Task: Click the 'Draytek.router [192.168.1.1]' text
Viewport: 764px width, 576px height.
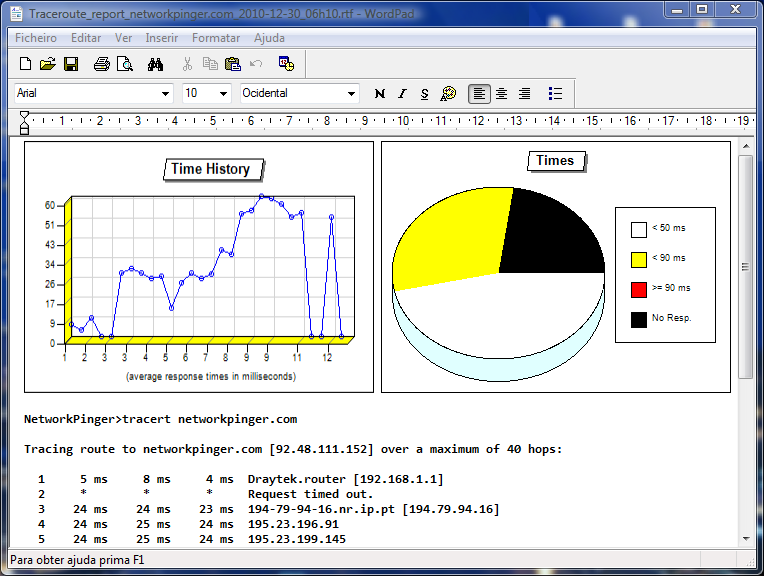Action: 345,480
